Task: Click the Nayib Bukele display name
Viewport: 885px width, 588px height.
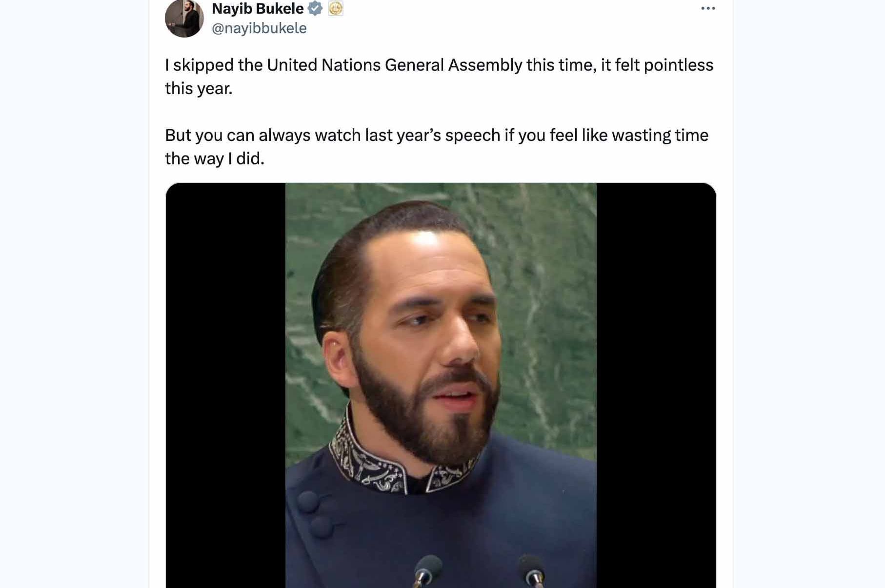Action: (x=258, y=8)
